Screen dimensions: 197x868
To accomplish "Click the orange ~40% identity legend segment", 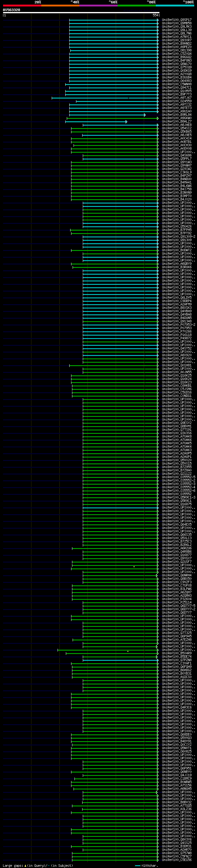I will coord(60,6).
